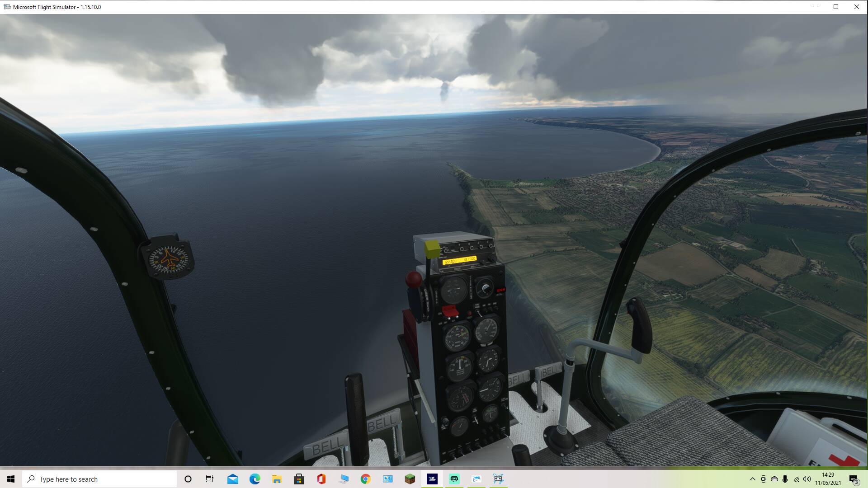Viewport: 868px width, 488px height.
Task: Click the 'Type here to search' box
Action: [x=99, y=479]
